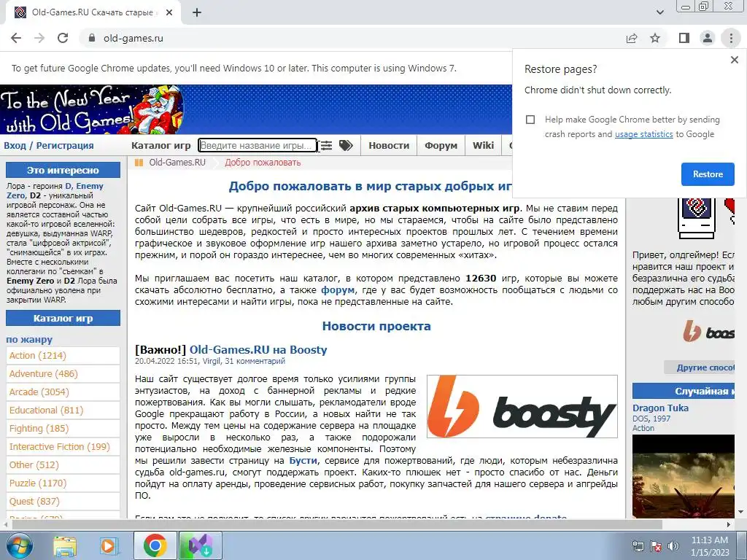Click the по жанру heading
This screenshot has width=747, height=560.
click(29, 340)
